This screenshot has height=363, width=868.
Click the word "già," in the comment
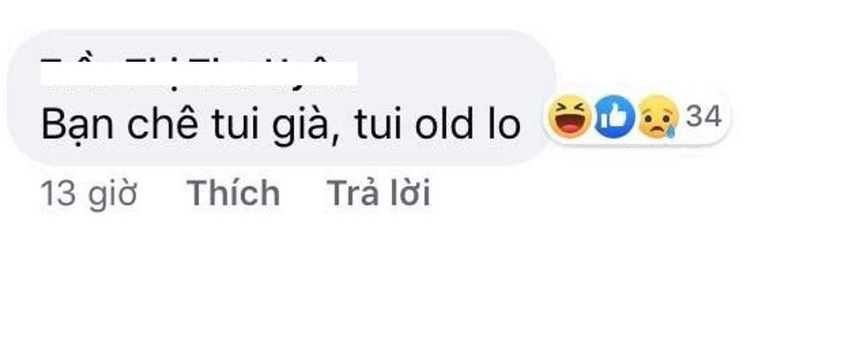tap(305, 127)
